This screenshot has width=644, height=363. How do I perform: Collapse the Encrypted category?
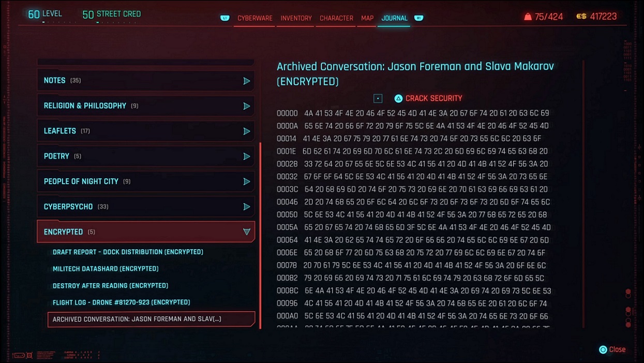tap(247, 232)
